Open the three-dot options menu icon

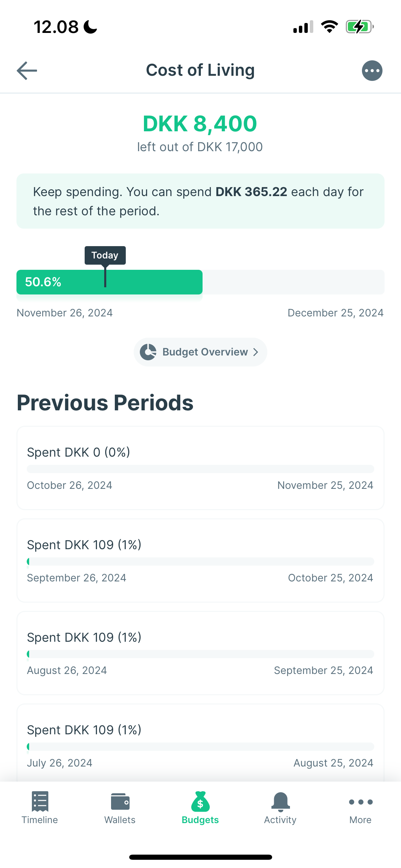point(372,71)
